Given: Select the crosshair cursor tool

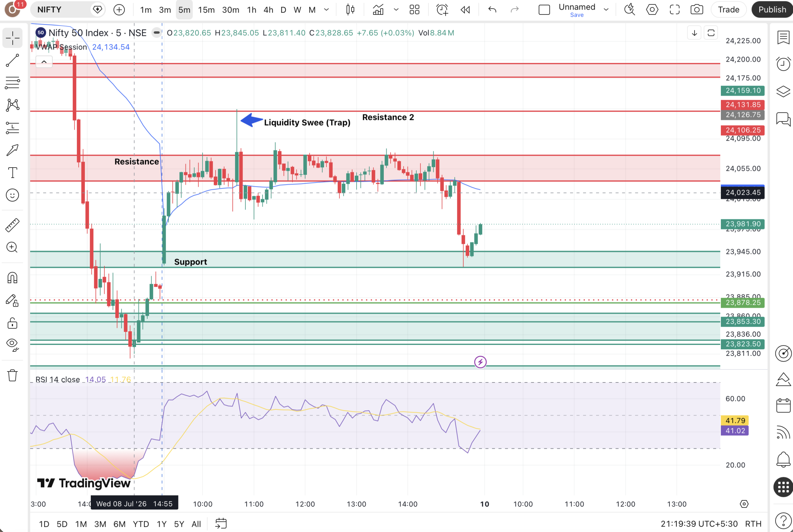Looking at the screenshot, I should coord(13,38).
